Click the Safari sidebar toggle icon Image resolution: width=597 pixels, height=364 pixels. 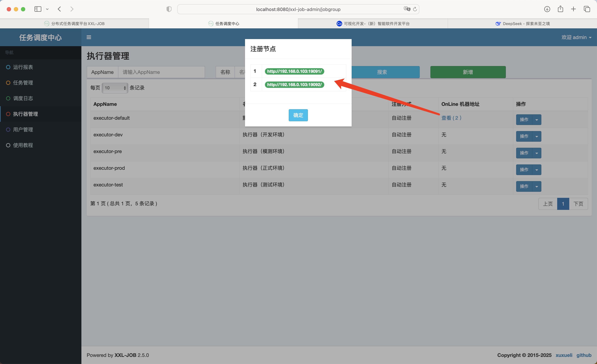tap(38, 9)
